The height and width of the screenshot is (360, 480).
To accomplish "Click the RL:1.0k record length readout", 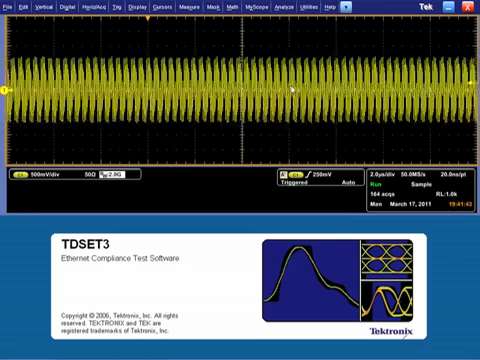I will point(446,194).
